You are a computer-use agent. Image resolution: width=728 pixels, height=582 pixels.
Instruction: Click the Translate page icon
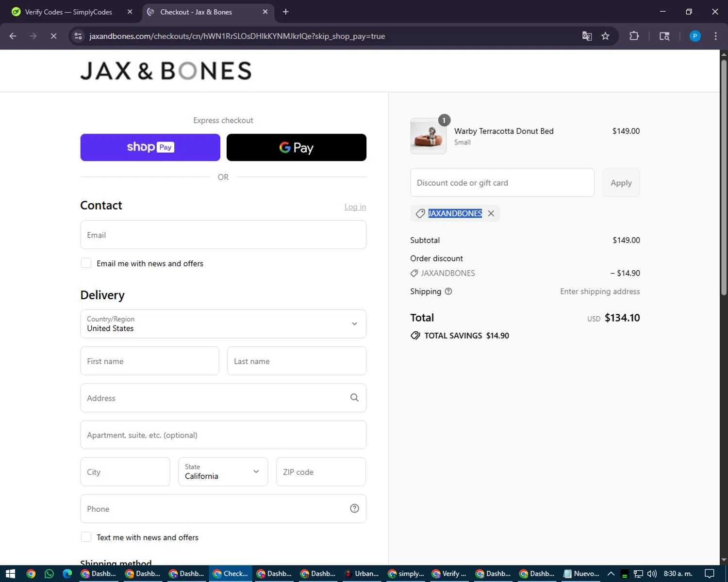587,36
